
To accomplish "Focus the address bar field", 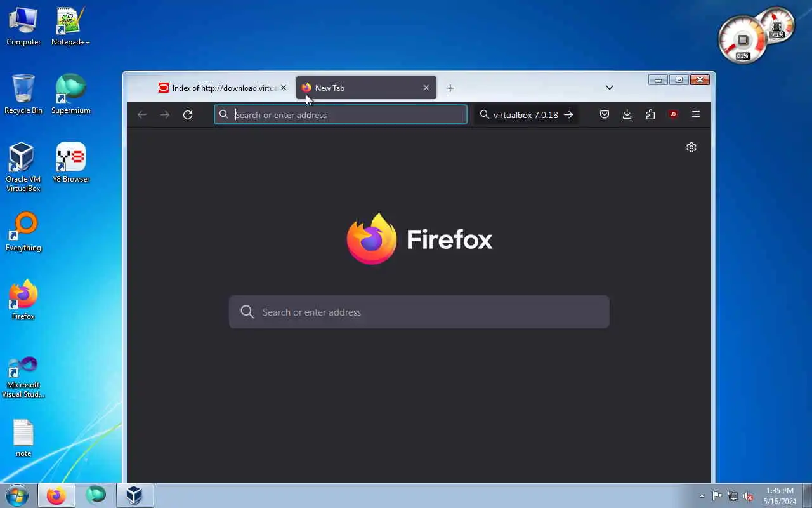I will coord(341,114).
